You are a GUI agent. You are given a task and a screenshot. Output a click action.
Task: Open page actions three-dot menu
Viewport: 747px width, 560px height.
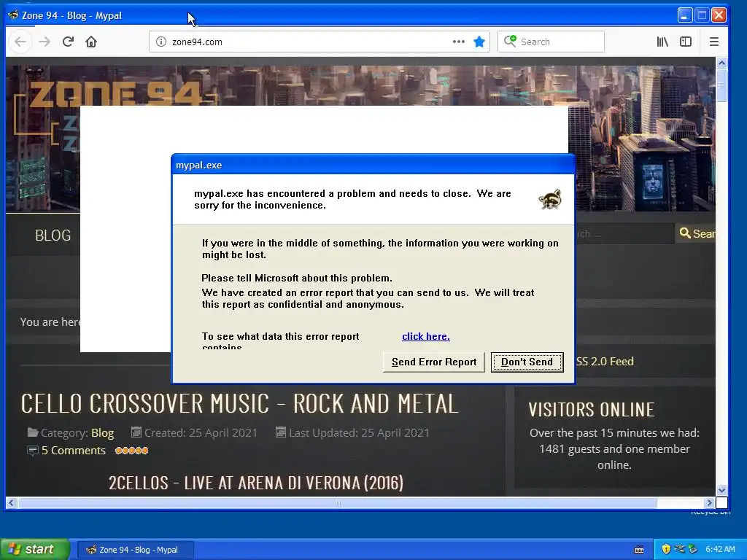coord(459,42)
